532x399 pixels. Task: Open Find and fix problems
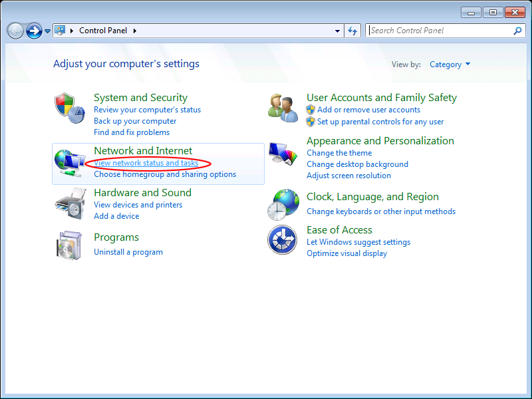132,132
